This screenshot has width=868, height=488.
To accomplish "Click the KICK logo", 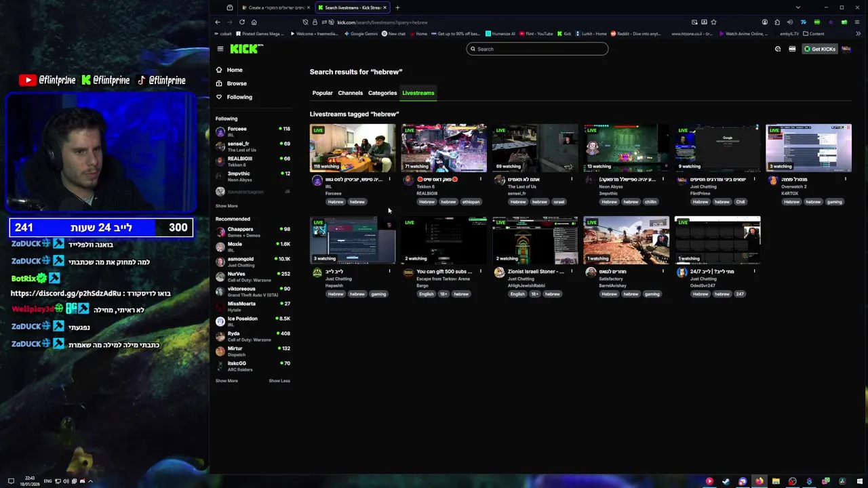I will click(x=245, y=49).
